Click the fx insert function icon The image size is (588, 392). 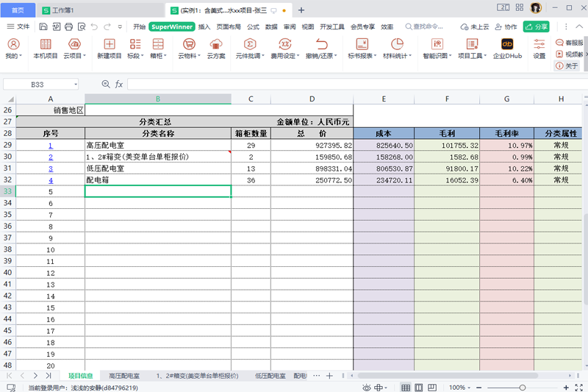[x=119, y=85]
